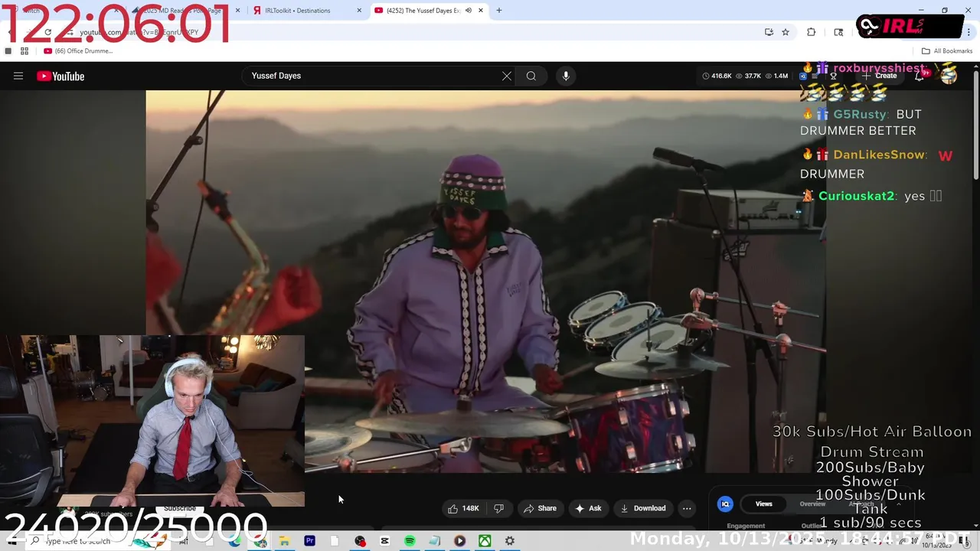
Task: Open Premiere Pro from the taskbar
Action: (x=309, y=541)
